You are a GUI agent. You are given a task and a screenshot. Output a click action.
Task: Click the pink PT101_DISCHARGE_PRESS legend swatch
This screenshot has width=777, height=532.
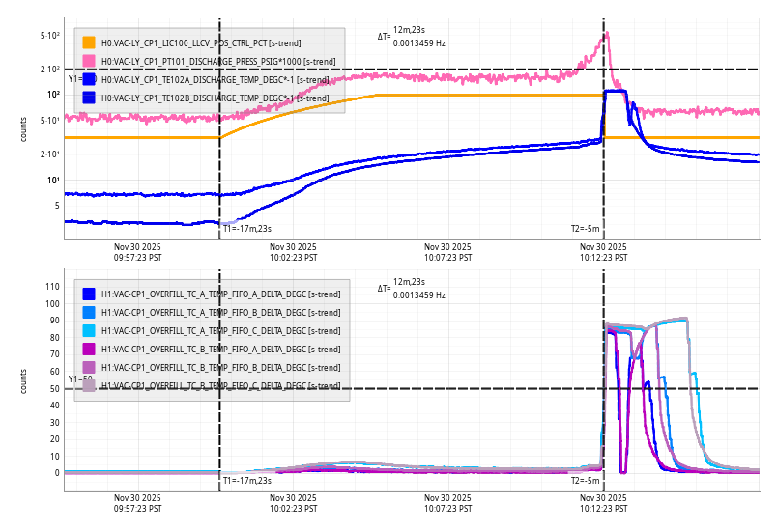point(89,61)
